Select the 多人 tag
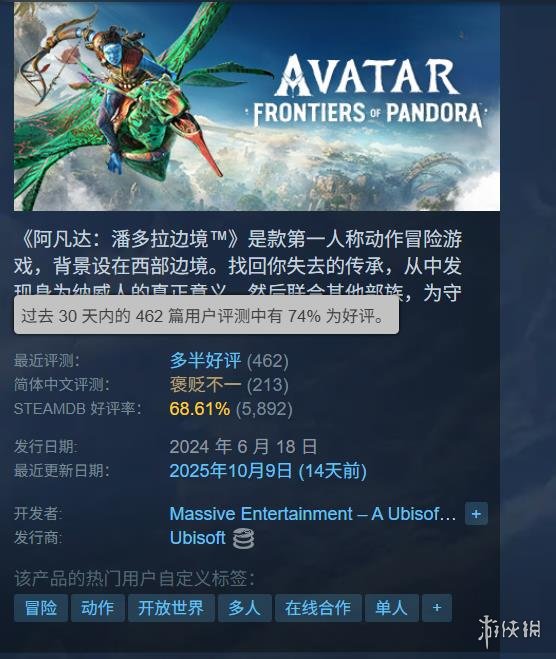 245,608
